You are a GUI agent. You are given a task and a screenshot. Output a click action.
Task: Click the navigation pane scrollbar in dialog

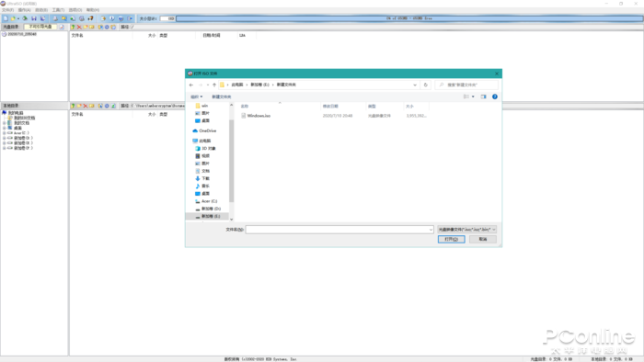231,162
